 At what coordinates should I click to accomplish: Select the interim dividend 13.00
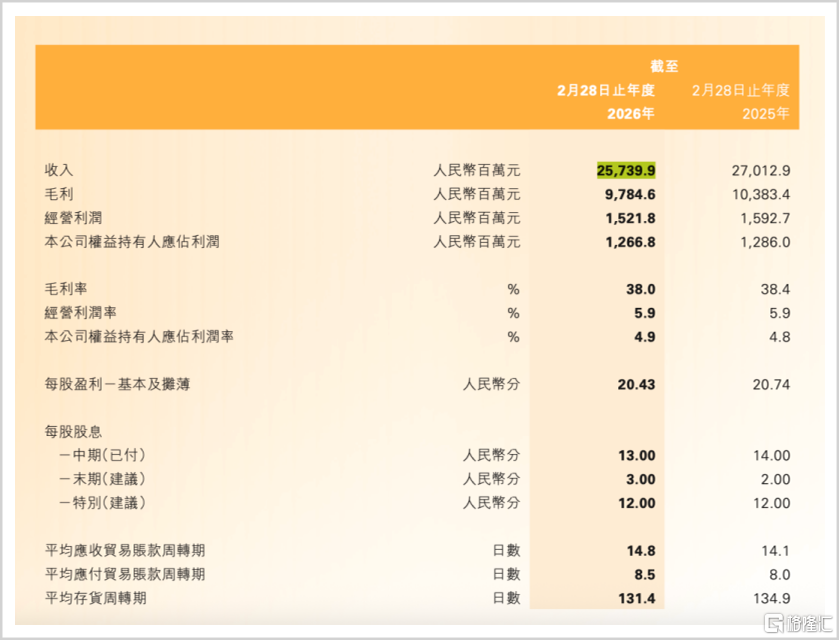point(637,456)
